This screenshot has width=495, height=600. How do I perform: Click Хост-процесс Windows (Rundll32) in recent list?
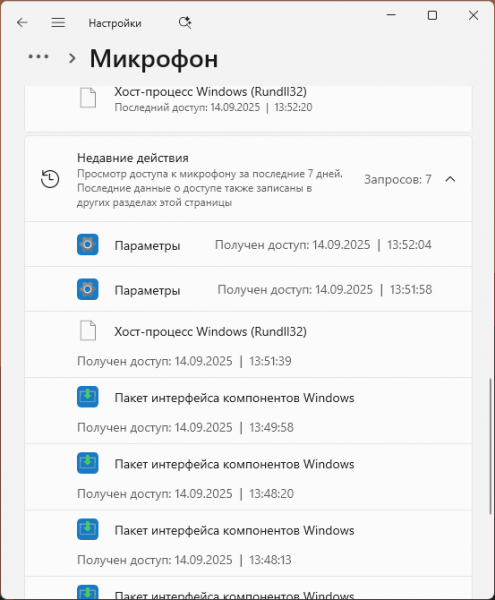click(x=210, y=331)
